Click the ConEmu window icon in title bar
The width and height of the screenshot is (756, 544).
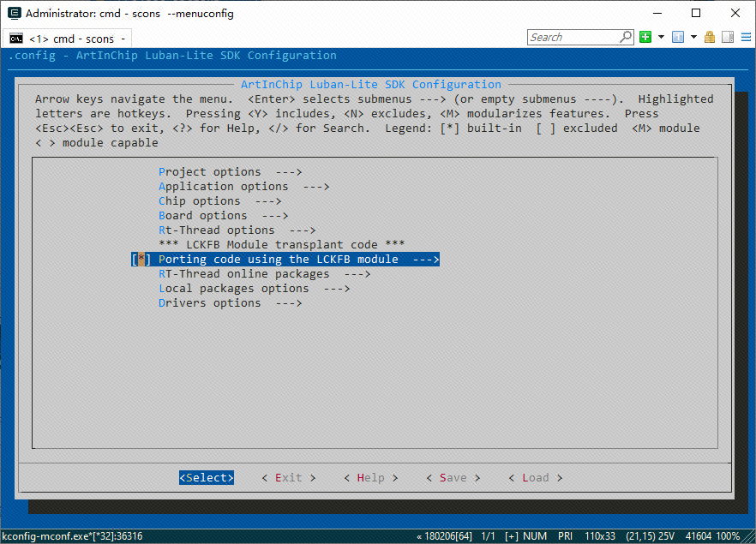(13, 14)
